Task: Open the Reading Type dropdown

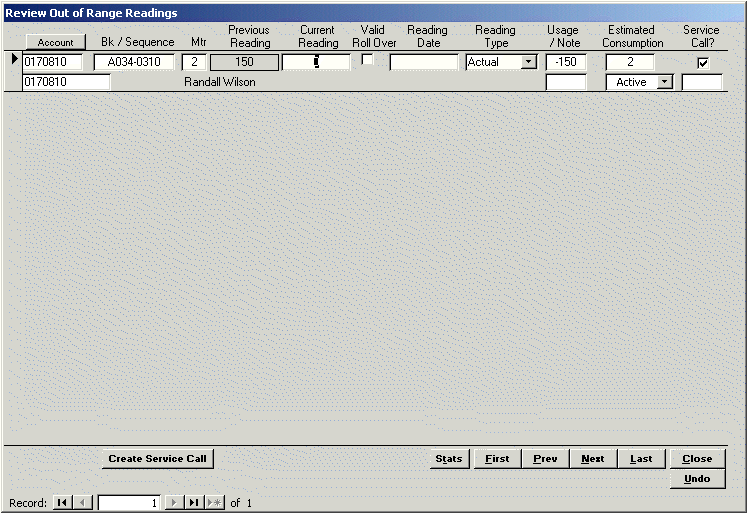Action: click(528, 62)
